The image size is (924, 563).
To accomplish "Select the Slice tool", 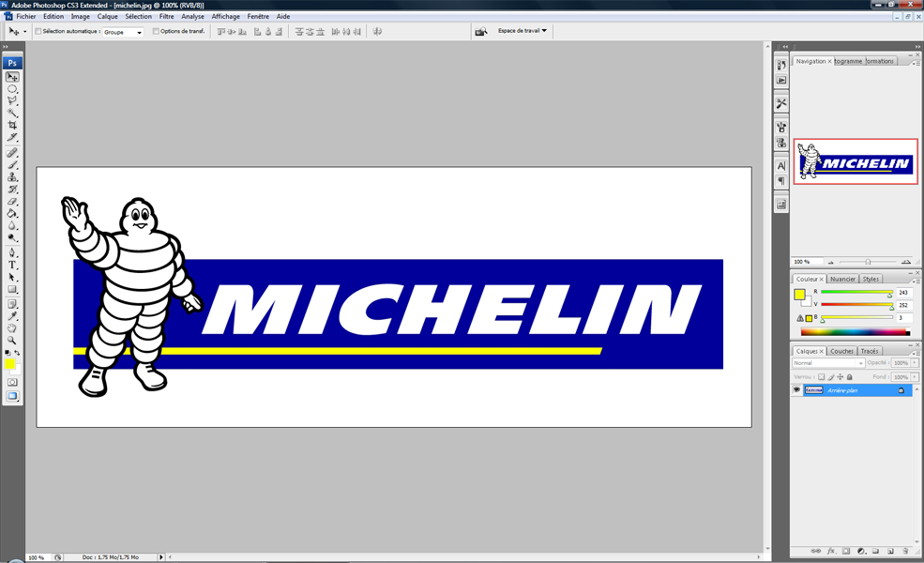I will (x=12, y=137).
